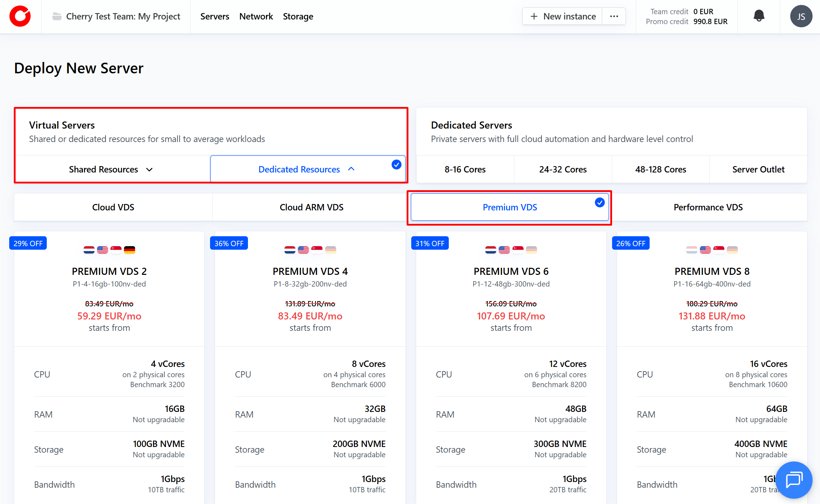Switch to the Cloud ARM VDS tab
The height and width of the screenshot is (504, 820).
tap(311, 207)
